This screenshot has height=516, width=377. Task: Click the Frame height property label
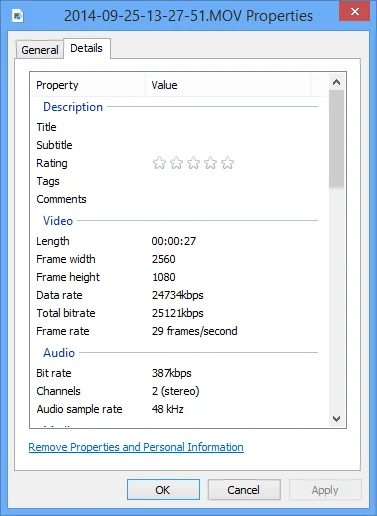pos(68,277)
